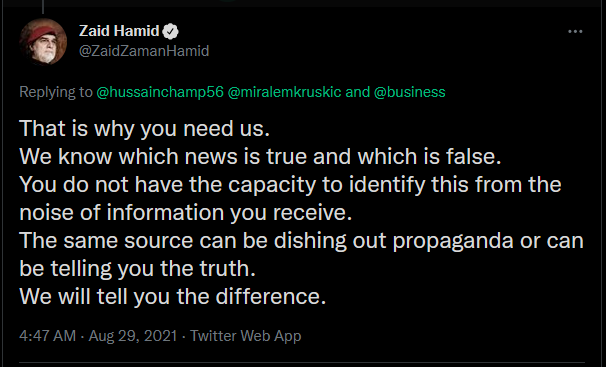Screen dimensions: 606x367
Task: Open the Zaid Hamid display name link
Action: pyautogui.click(x=119, y=31)
